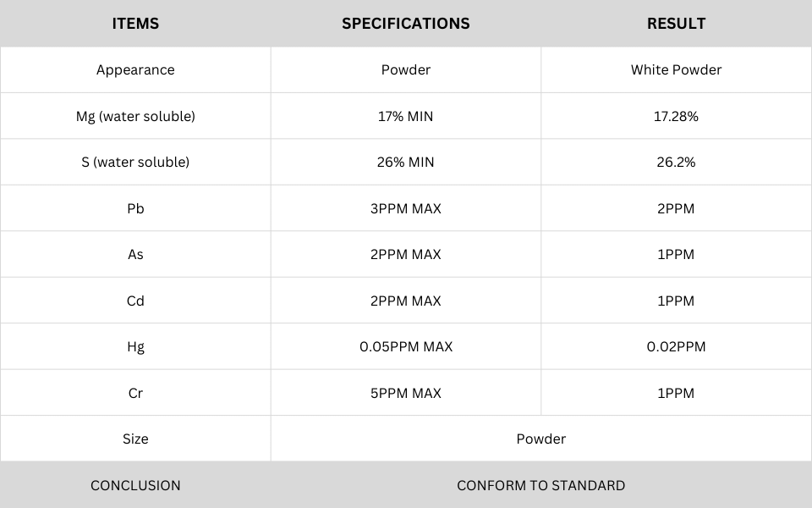This screenshot has width=812, height=508.
Task: Select the 3PPM MAX specification
Action: [x=406, y=208]
